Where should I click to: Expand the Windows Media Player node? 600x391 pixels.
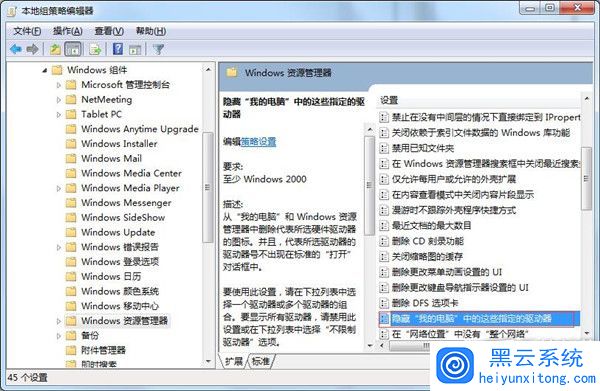(x=59, y=188)
